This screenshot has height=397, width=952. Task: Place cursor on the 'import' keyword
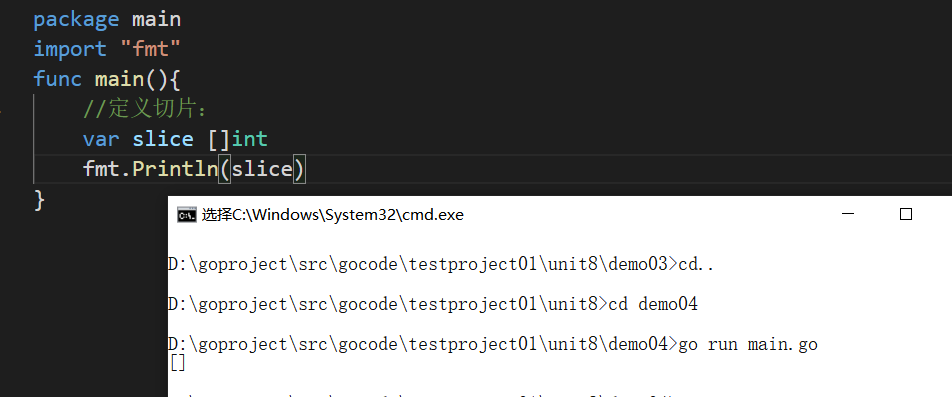point(70,49)
